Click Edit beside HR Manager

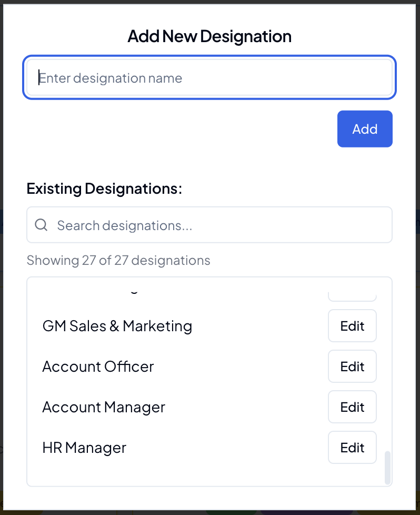coord(352,447)
